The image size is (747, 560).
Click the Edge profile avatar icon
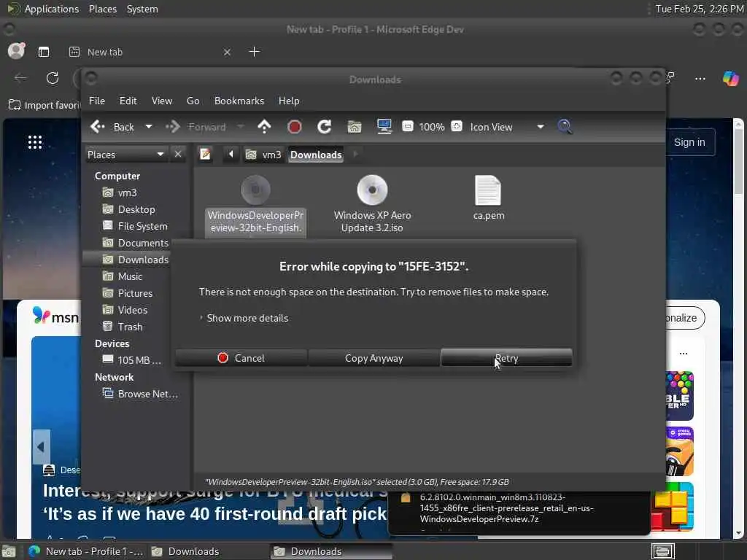pos(16,51)
